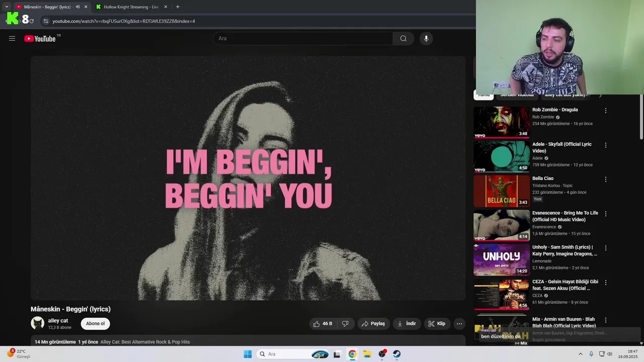This screenshot has height=362, width=644.
Task: Open Rob Zombie - Dragula video title
Action: click(555, 110)
